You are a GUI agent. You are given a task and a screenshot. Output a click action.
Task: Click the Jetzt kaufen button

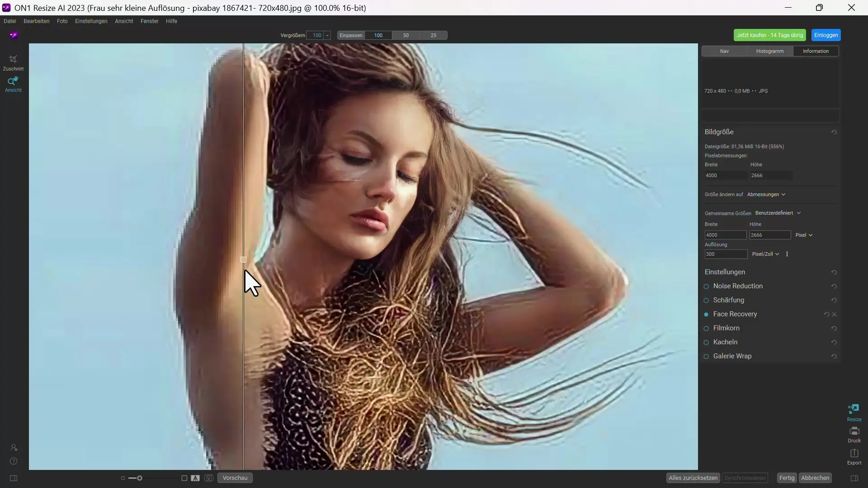click(769, 35)
